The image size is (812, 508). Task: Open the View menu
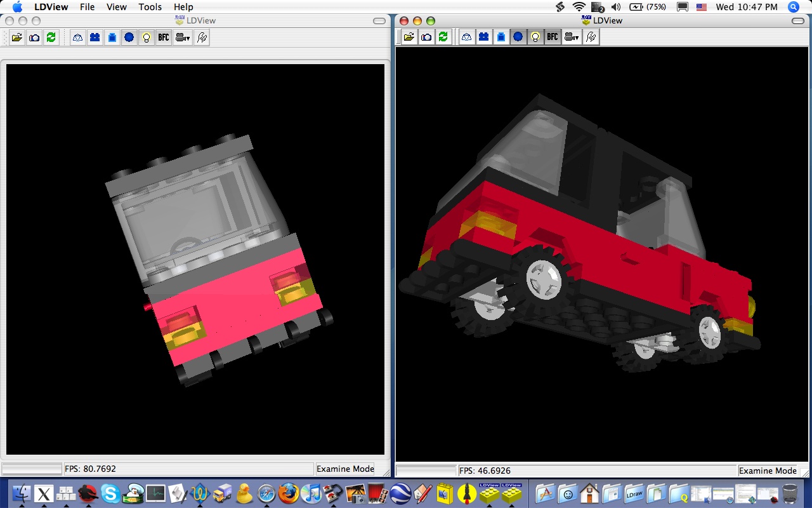click(x=116, y=7)
